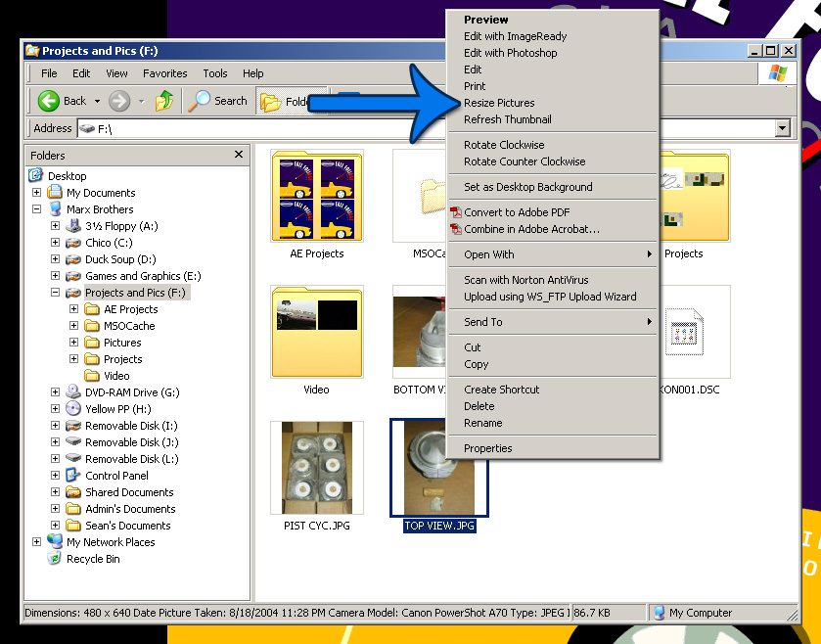
Task: Select the Shared Documents folder icon
Action: (73, 492)
